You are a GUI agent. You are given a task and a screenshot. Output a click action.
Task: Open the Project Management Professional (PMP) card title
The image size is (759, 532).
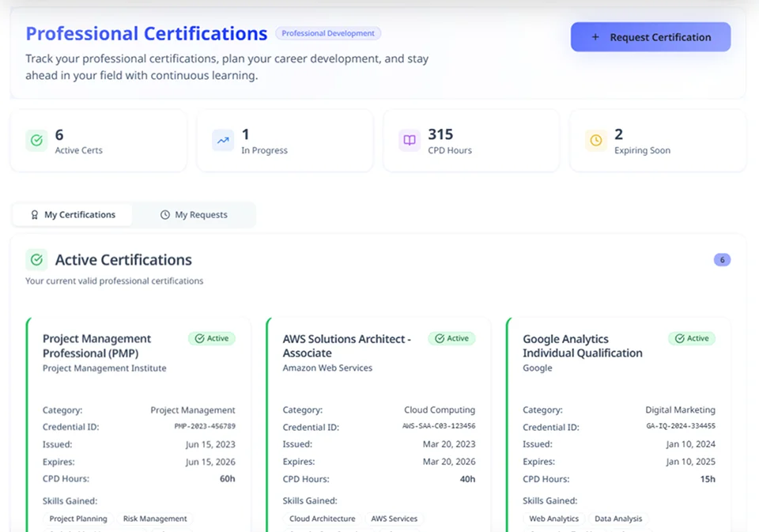96,345
